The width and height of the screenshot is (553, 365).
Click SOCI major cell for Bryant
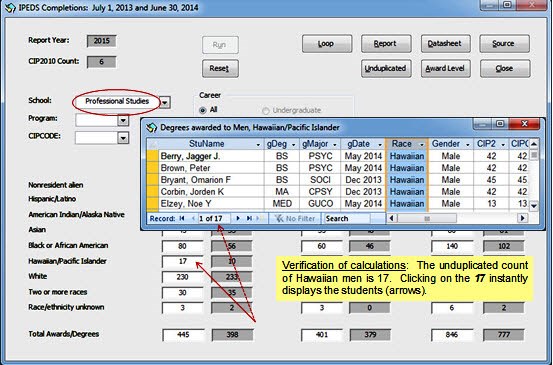pos(320,180)
